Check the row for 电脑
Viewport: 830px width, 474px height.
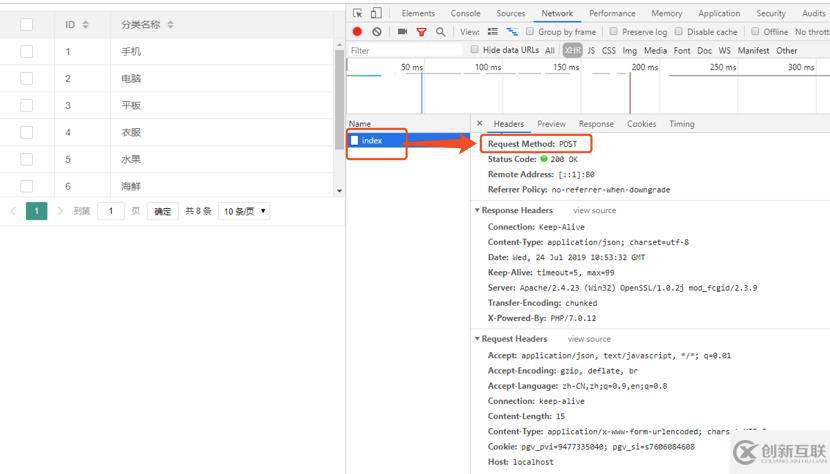pos(26,78)
